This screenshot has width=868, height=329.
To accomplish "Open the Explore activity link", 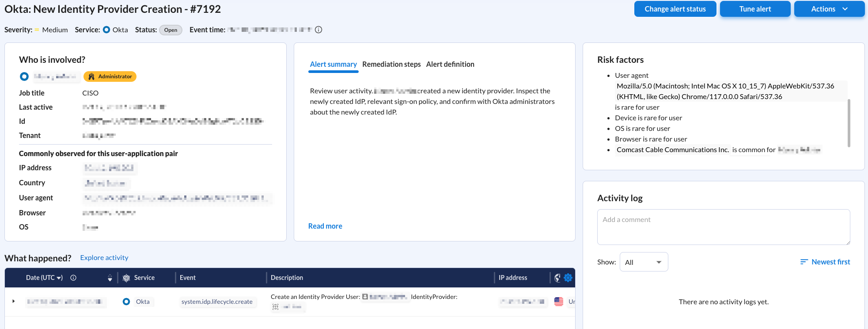I will (x=104, y=258).
